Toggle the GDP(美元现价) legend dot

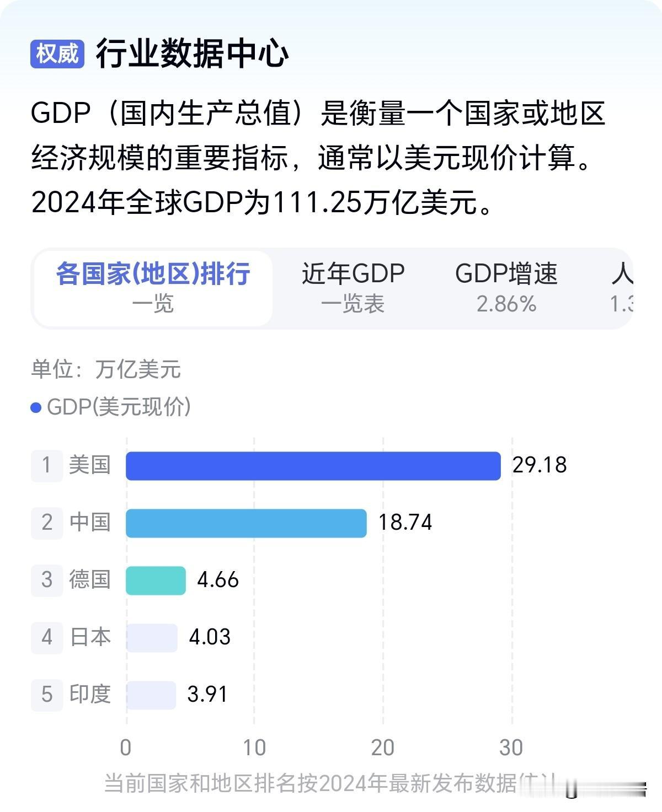[x=36, y=408]
